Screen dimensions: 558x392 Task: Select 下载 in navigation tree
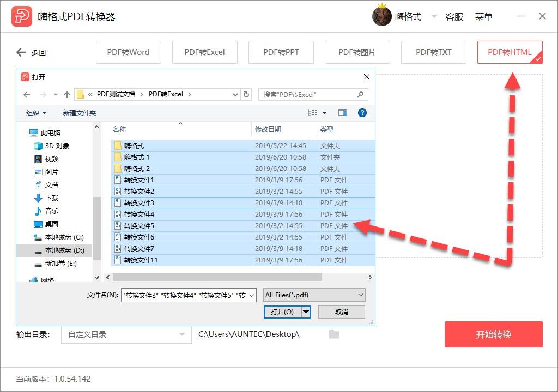point(46,198)
